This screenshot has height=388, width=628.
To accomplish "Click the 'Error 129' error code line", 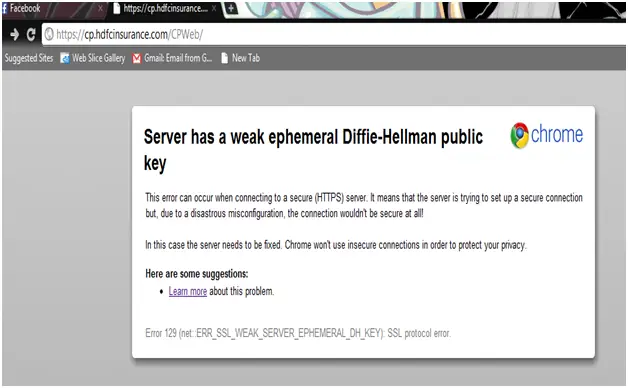I will point(298,333).
